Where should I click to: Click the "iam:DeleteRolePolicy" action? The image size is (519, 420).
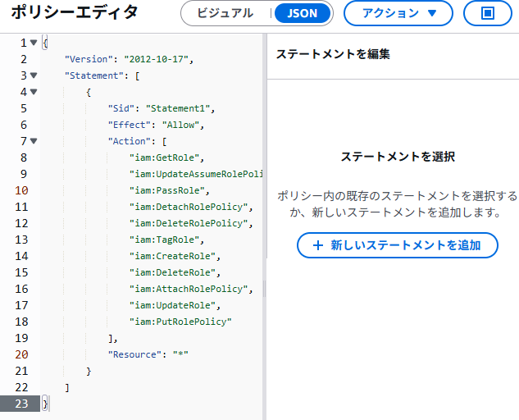pos(189,223)
